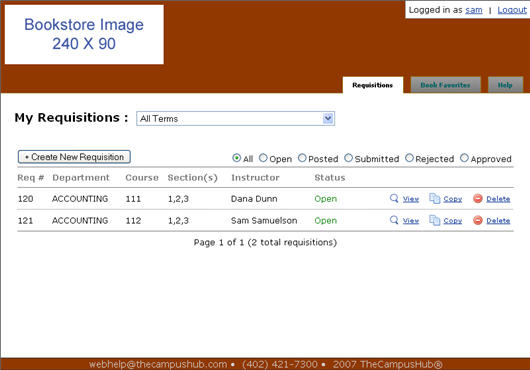530x370 pixels.
Task: Click the Delete link for Sam Samuelson's requisition
Action: point(498,221)
